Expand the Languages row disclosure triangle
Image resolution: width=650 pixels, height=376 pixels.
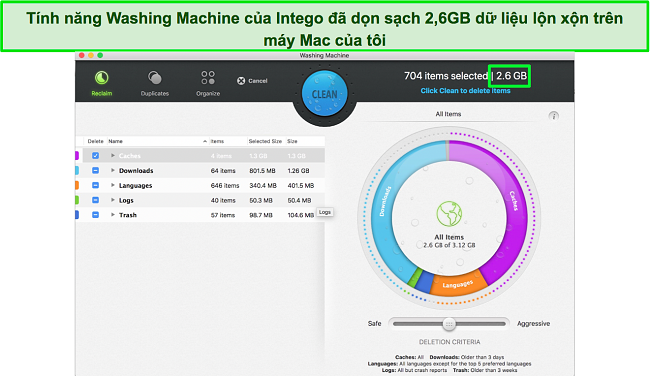(x=112, y=185)
